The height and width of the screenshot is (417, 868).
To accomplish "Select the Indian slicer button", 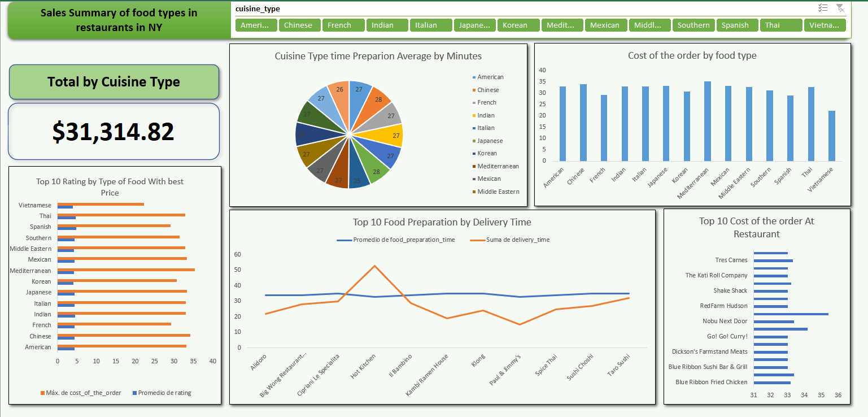I will coord(387,25).
